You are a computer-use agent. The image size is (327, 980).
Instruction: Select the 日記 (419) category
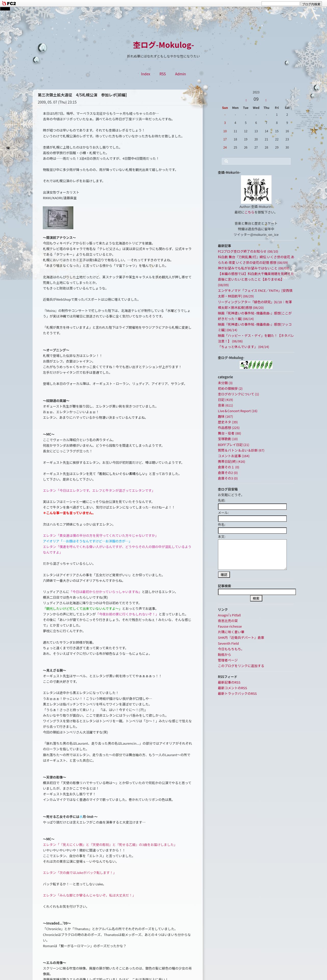225,400
